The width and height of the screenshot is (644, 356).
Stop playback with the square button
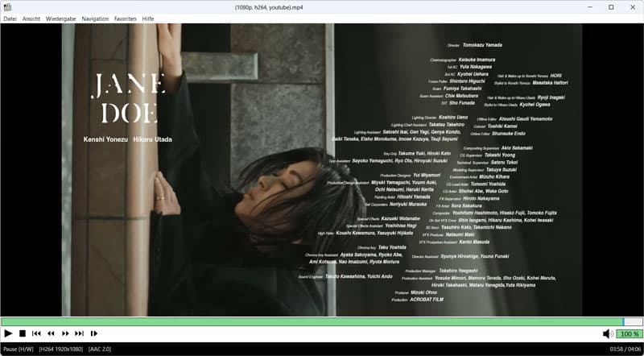tap(23, 333)
